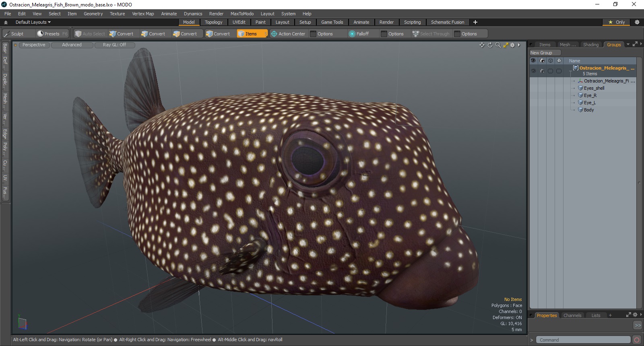The image size is (644, 346).
Task: Switch to the Channels tab
Action: tap(572, 315)
